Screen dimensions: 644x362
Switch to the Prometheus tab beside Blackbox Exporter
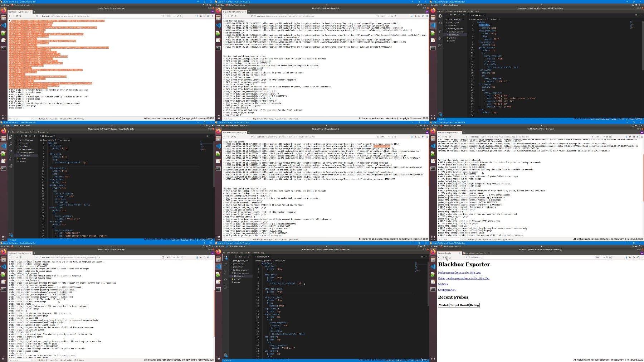(x=474, y=253)
